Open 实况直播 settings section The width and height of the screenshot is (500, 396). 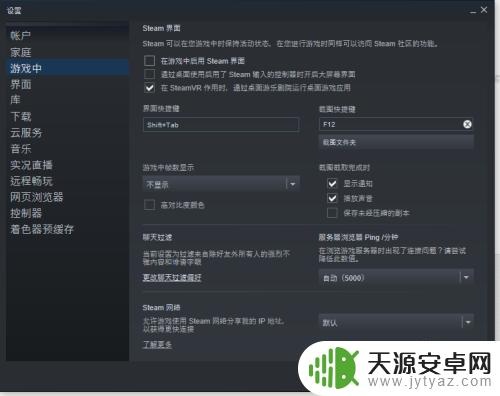31,165
